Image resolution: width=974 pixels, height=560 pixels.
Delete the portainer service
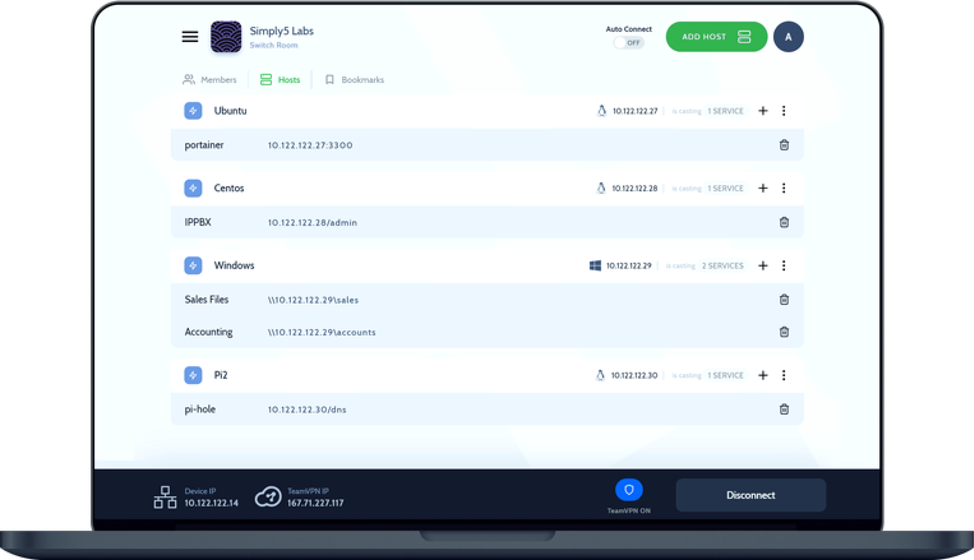(x=784, y=145)
